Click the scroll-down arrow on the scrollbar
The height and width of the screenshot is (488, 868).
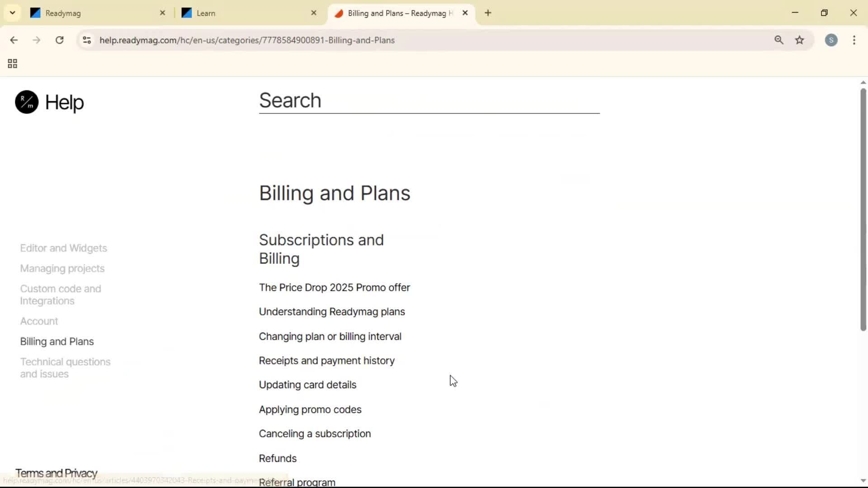(x=863, y=480)
